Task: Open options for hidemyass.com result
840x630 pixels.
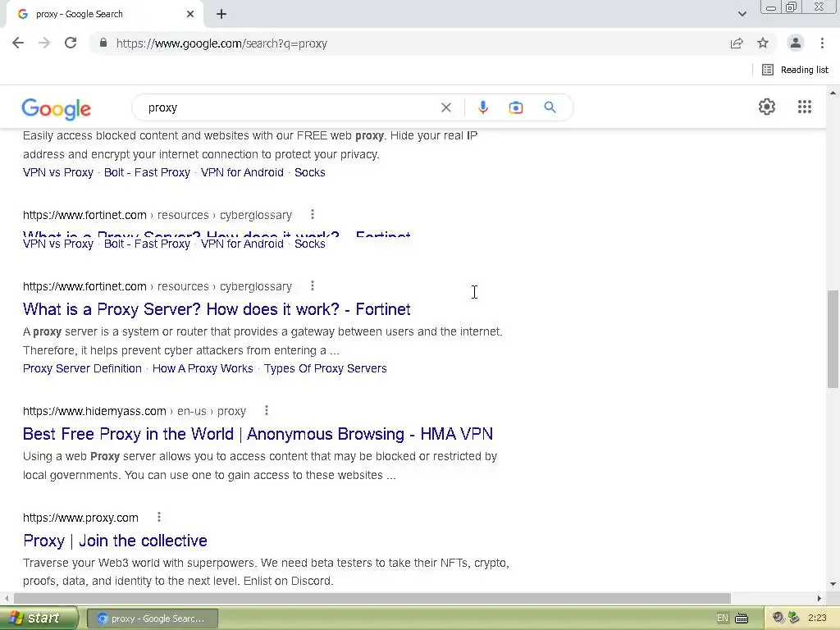Action: pos(267,410)
